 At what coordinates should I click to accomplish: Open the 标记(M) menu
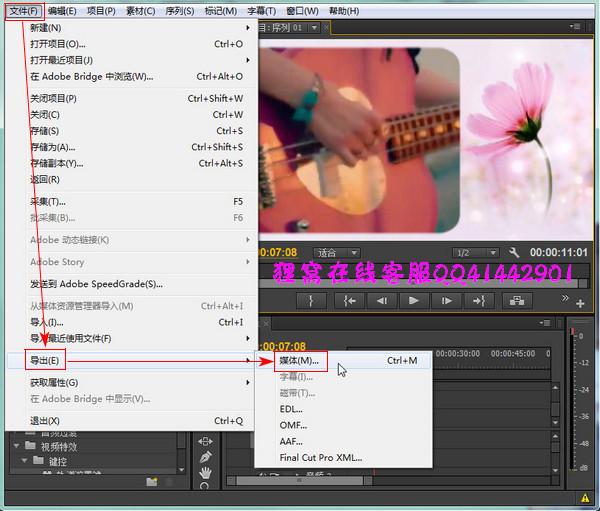click(x=220, y=11)
